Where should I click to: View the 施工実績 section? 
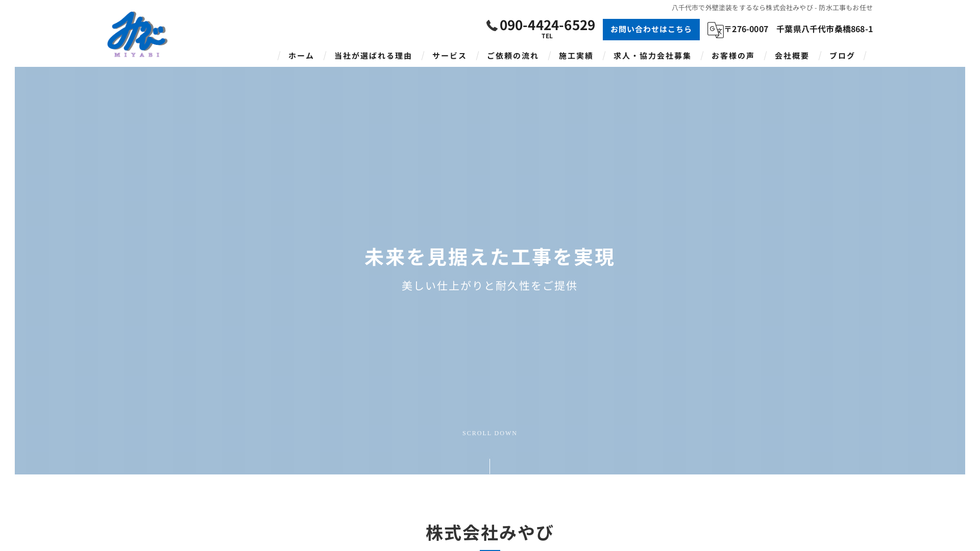tap(576, 56)
